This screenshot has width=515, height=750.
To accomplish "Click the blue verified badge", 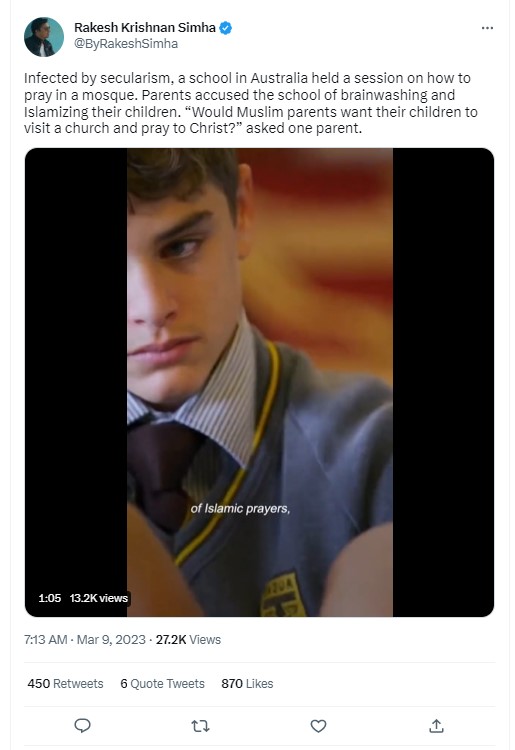I will [225, 28].
